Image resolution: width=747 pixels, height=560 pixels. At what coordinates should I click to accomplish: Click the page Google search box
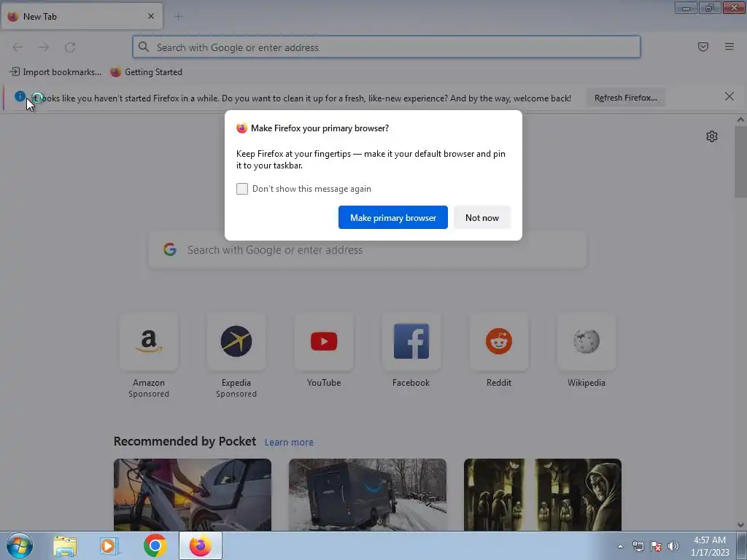pos(368,250)
